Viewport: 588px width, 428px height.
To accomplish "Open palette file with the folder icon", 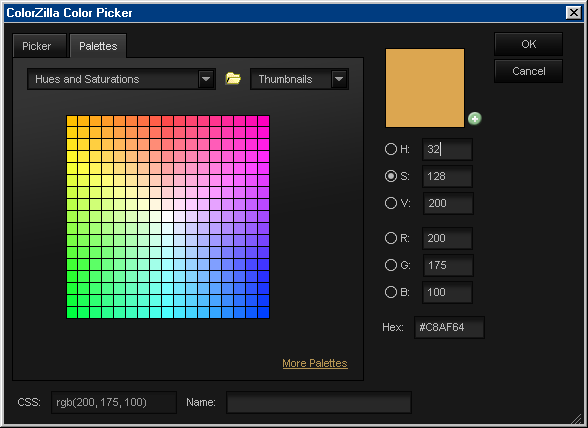I will point(233,79).
